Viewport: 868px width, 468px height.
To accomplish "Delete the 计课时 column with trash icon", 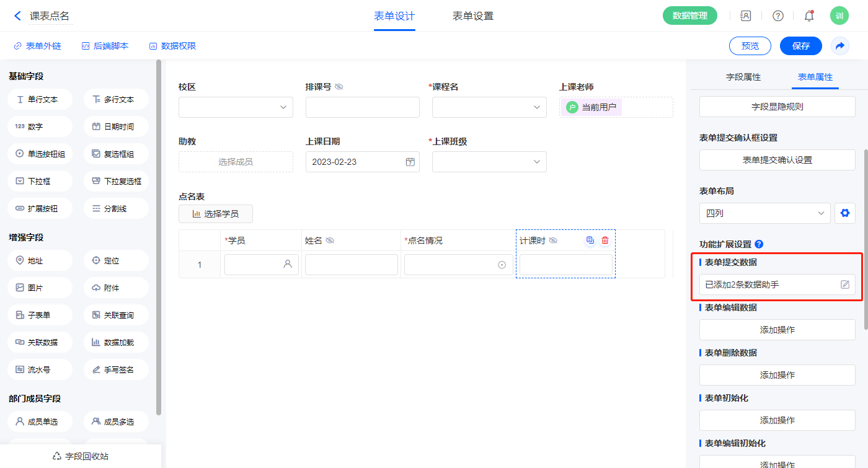I will (x=605, y=241).
